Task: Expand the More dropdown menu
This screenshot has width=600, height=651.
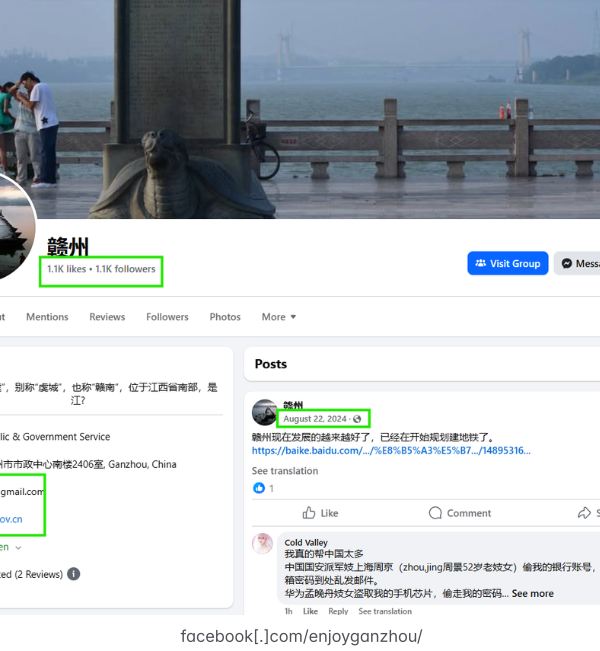Action: [x=279, y=317]
